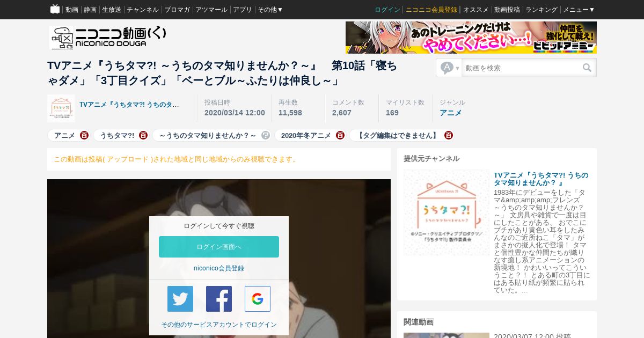The width and height of the screenshot is (644, 338).
Task: Open the gray encyclopedia icon next to ～うちのタマ知りませんか？～ tag
Action: (x=265, y=135)
